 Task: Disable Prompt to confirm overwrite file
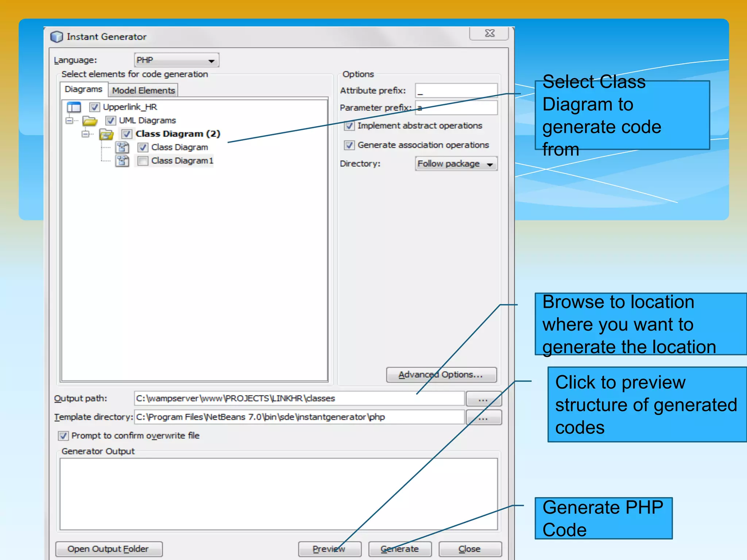pos(63,436)
